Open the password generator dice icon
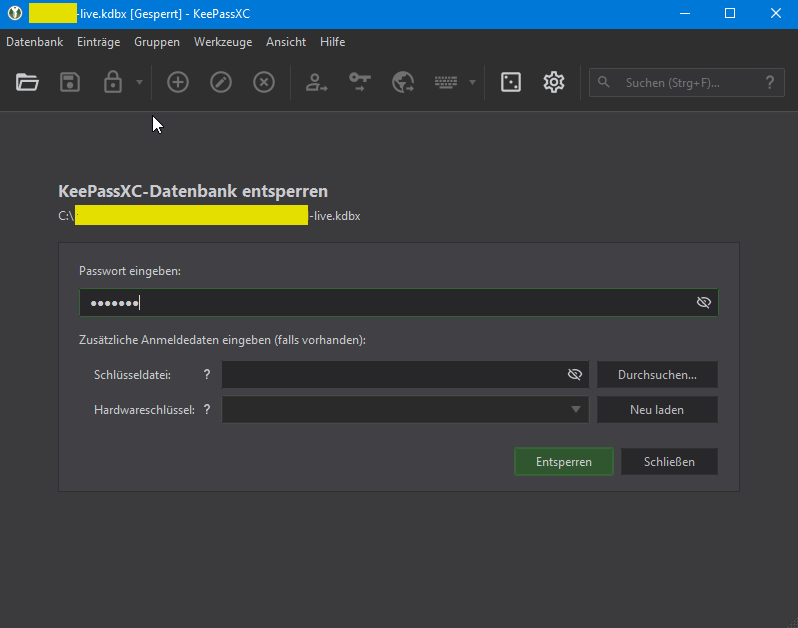 click(510, 82)
